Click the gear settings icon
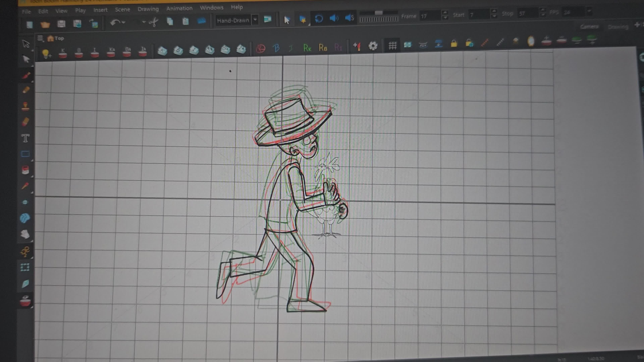The image size is (644, 362). (373, 46)
